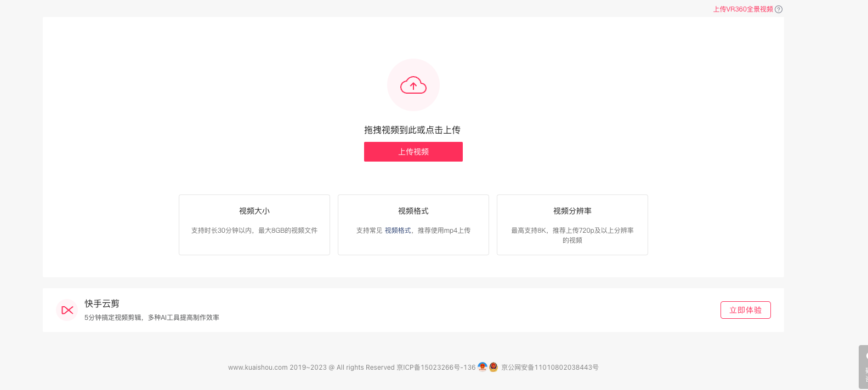Click the help question mark icon

point(779,9)
